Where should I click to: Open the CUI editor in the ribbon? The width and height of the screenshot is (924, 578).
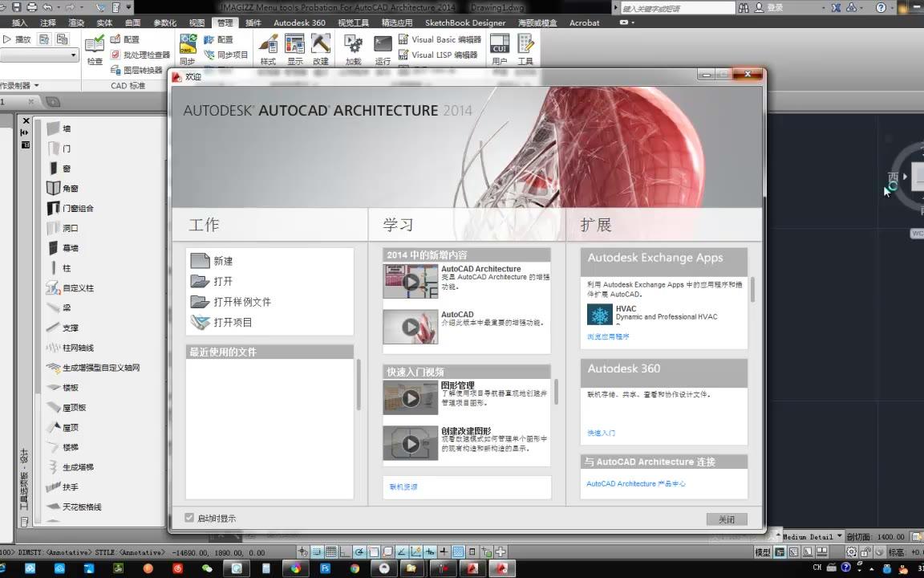499,46
